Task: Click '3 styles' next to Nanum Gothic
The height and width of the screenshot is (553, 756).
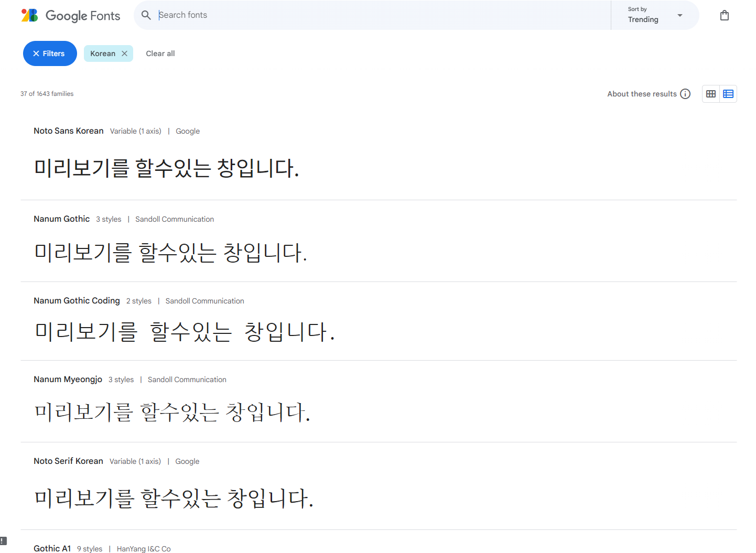Action: point(109,219)
